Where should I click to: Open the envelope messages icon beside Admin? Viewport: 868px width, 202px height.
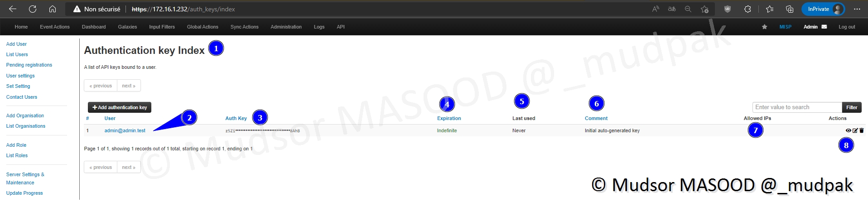pyautogui.click(x=824, y=27)
